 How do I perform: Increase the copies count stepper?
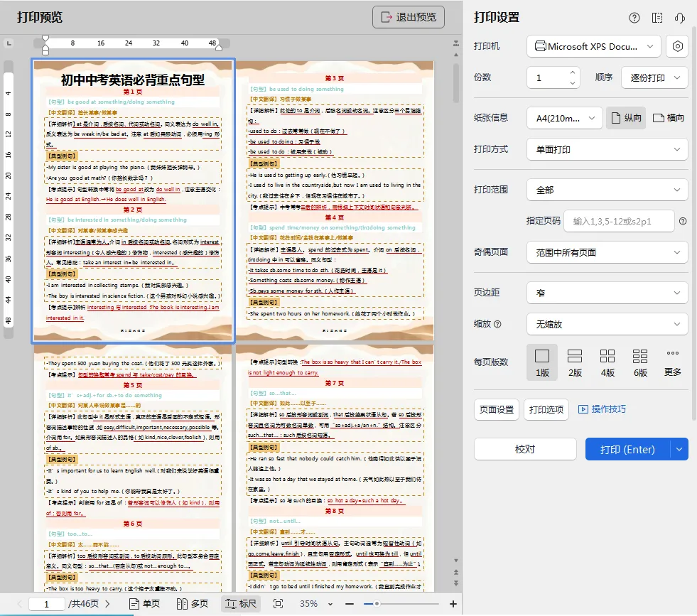[573, 72]
